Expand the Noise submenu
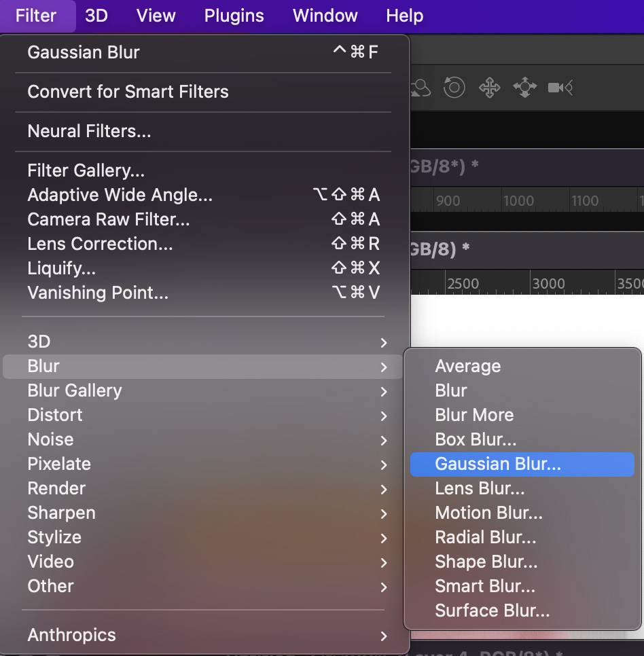 click(203, 439)
